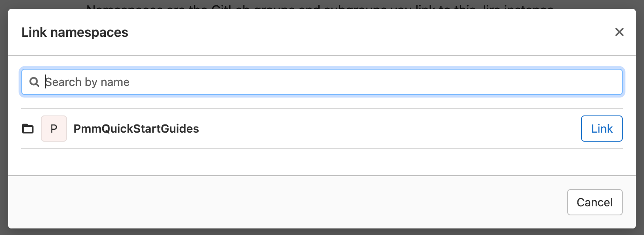Click the search icon inside the name field
The width and height of the screenshot is (644, 235).
tap(34, 82)
